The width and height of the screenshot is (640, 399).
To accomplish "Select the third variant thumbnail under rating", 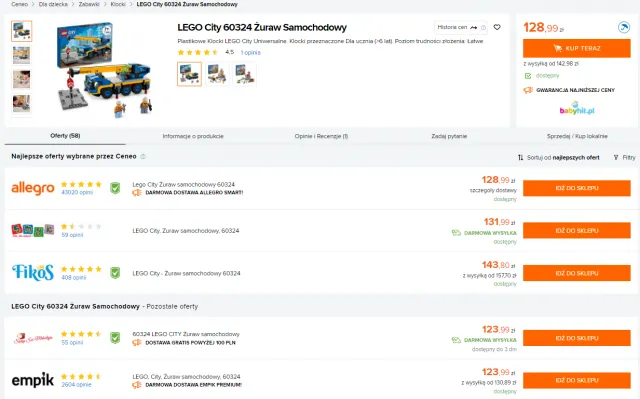I will click(244, 74).
